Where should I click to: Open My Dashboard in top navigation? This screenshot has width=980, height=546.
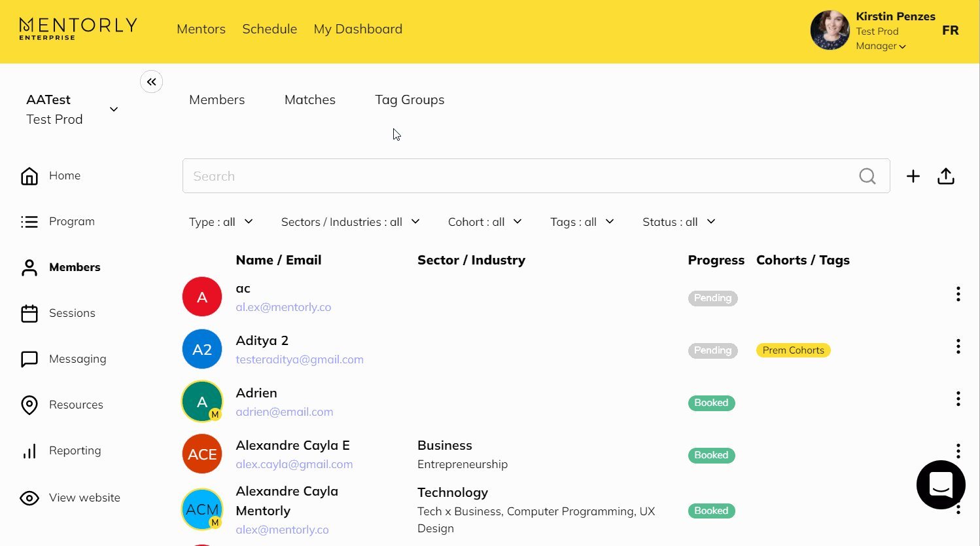pyautogui.click(x=358, y=29)
